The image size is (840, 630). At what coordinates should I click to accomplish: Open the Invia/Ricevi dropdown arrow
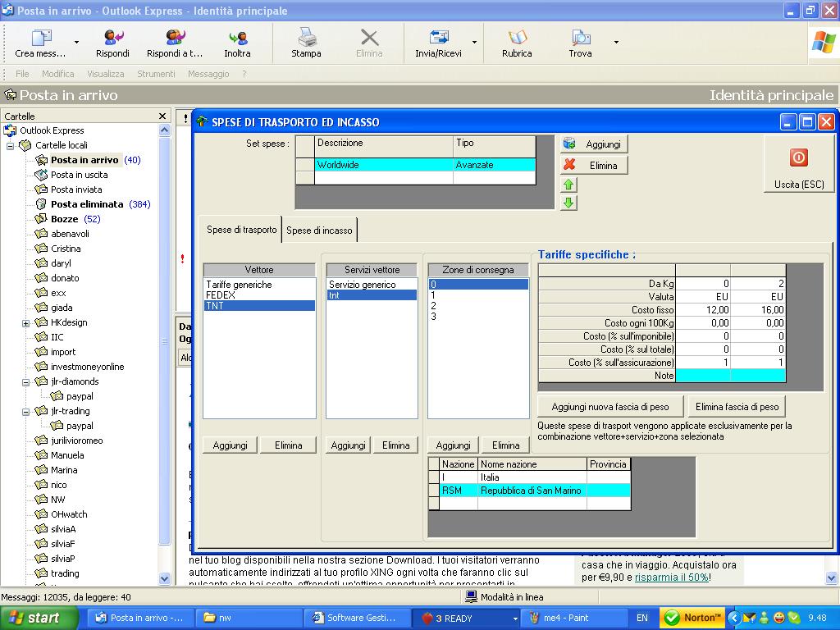point(474,42)
